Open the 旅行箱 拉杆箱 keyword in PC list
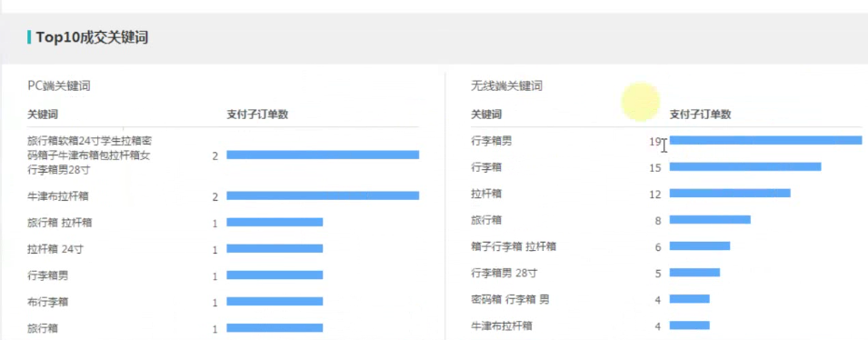The height and width of the screenshot is (340, 868). [x=59, y=223]
